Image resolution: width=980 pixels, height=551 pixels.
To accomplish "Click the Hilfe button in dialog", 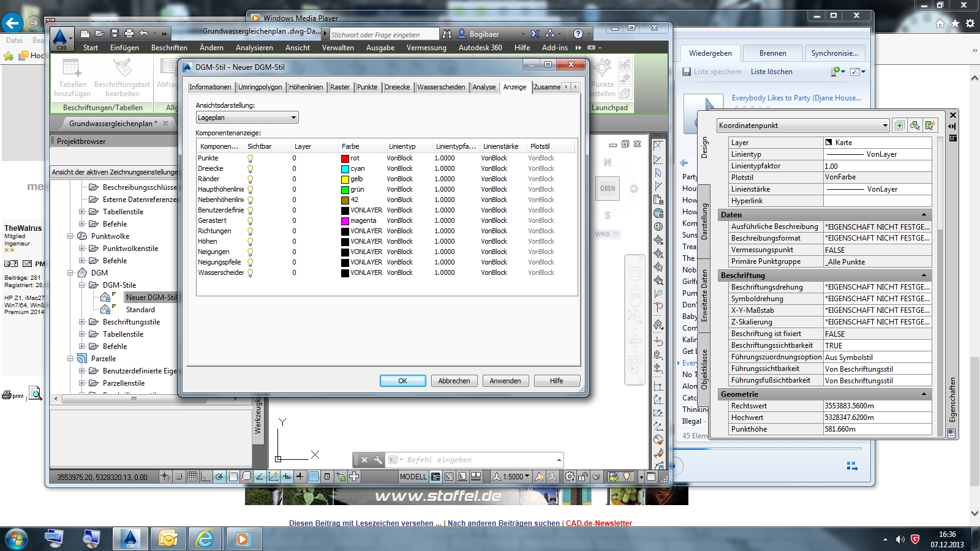I will [x=556, y=381].
